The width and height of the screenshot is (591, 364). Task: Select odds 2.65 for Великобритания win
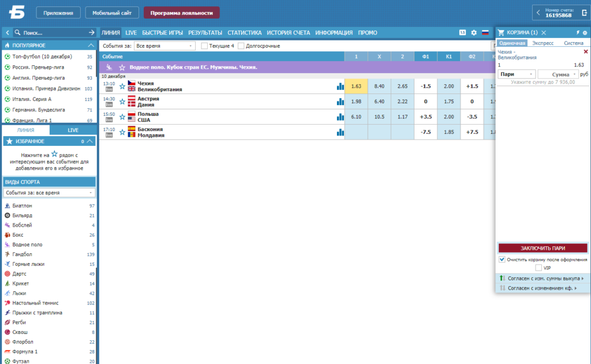click(x=402, y=87)
